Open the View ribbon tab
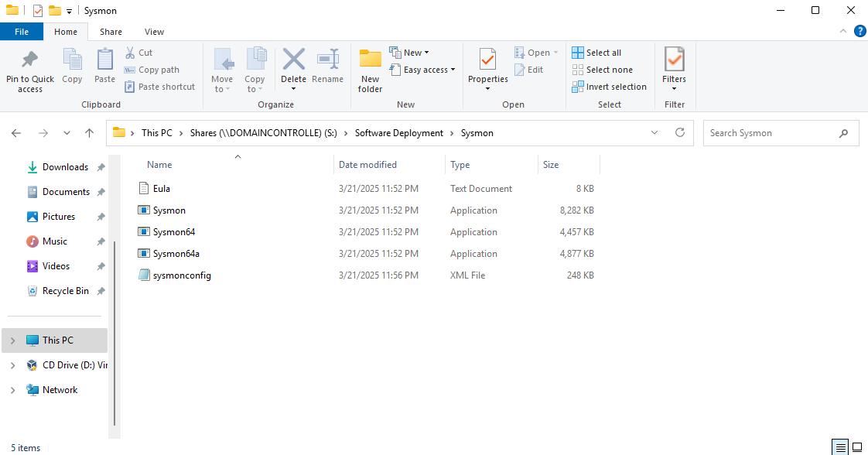 tap(154, 32)
